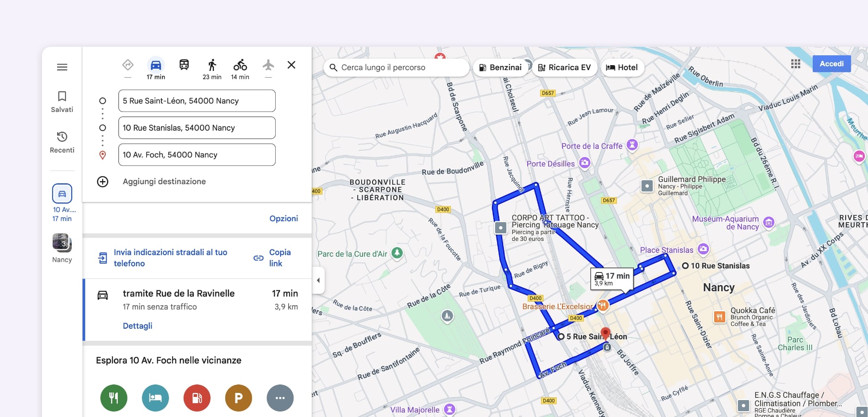This screenshot has width=868, height=417.
Task: Choose walking travel mode
Action: point(212,66)
